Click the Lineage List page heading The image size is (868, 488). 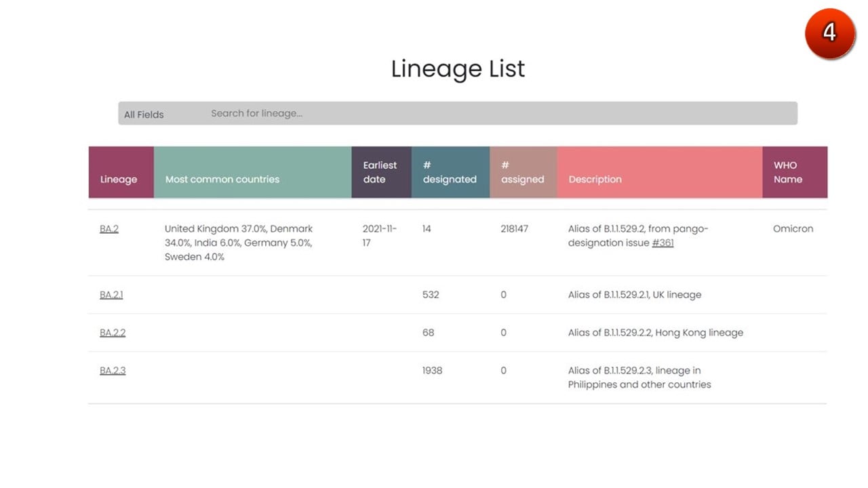[x=458, y=68]
